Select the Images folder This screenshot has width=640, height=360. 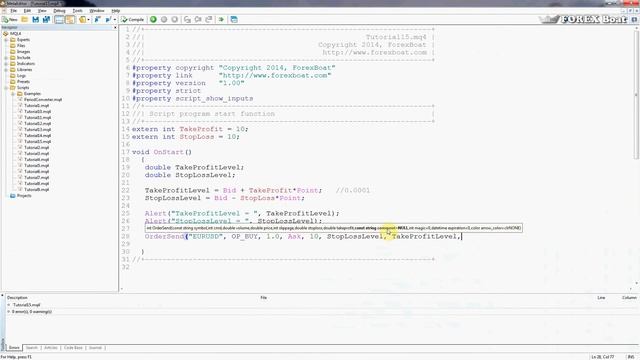[x=23, y=52]
